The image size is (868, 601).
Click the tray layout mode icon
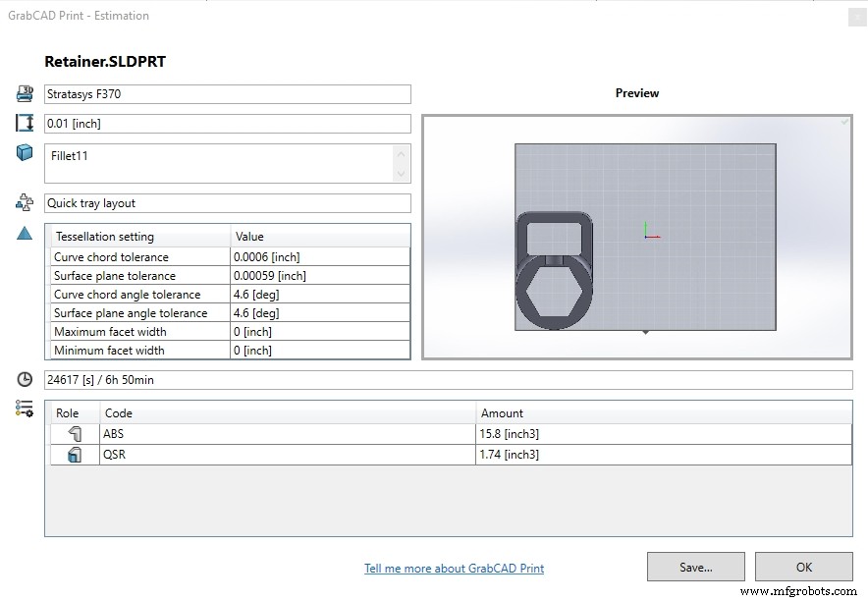(24, 202)
